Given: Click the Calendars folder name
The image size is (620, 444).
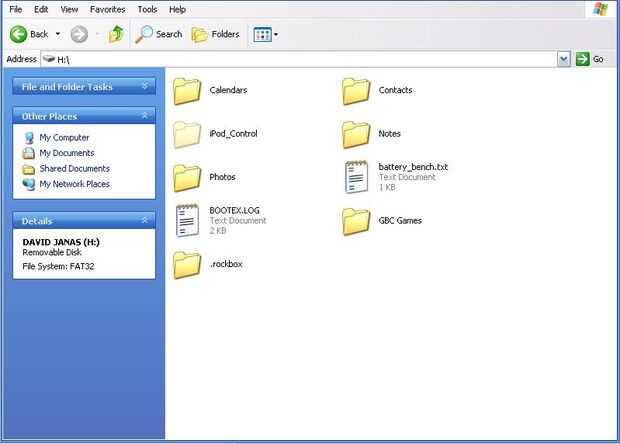Looking at the screenshot, I should 228,90.
